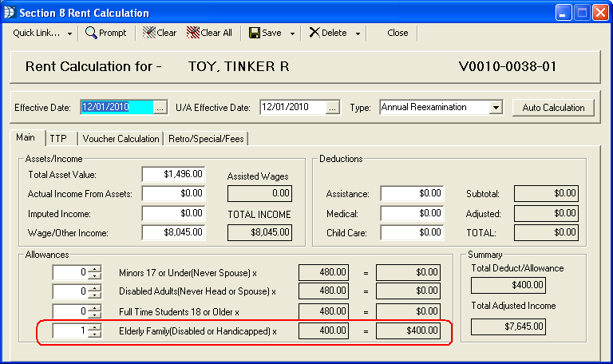Click the Total Asset Value field

(x=173, y=174)
